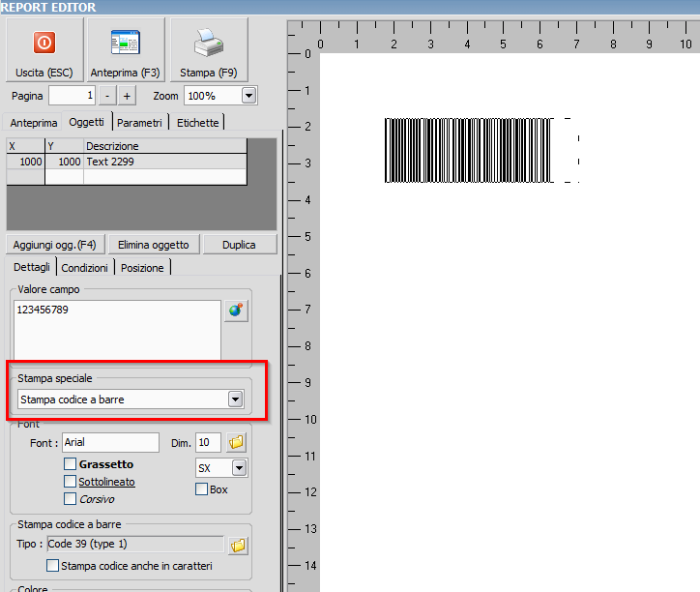Click the Font name field Arial

pos(111,442)
